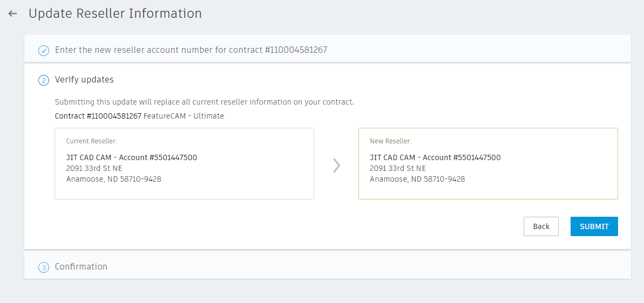Screen dimensions: 644x303
Task: Expand the 'Enter the new reseller account number' step
Action: click(191, 50)
